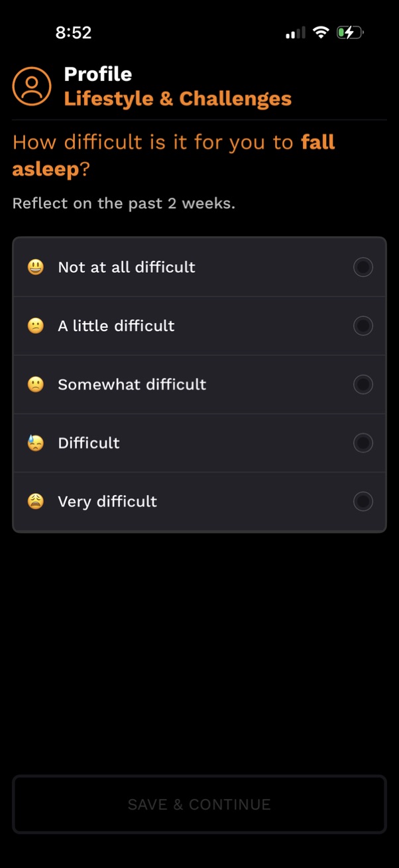The width and height of the screenshot is (399, 868).
Task: Click the Profile header text
Action: (97, 74)
